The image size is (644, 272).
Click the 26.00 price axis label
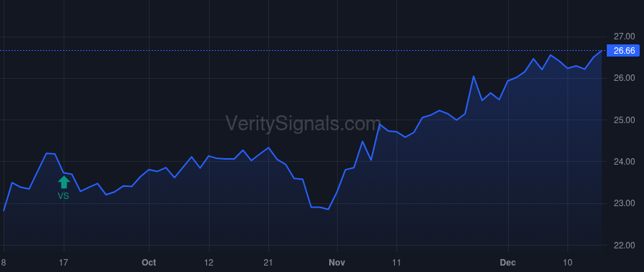pyautogui.click(x=624, y=78)
